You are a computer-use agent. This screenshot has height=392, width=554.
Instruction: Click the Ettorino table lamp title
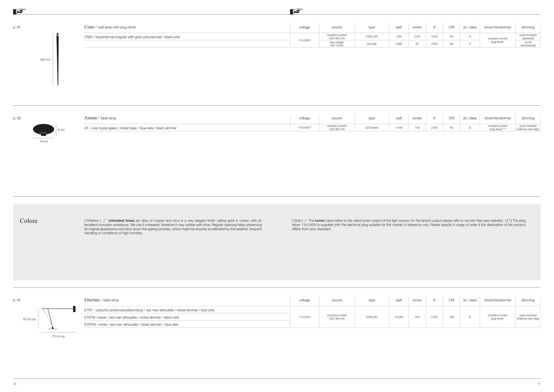(x=101, y=300)
